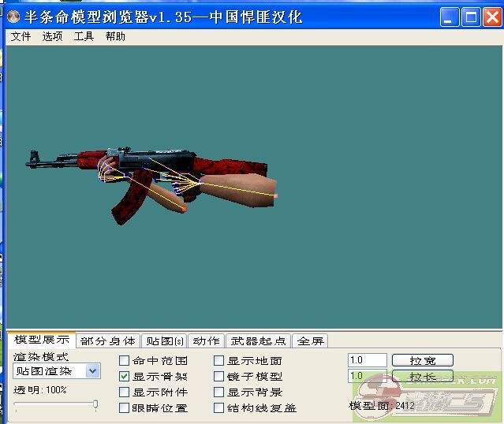
Task: Open the 工具 menu
Action: (x=84, y=36)
